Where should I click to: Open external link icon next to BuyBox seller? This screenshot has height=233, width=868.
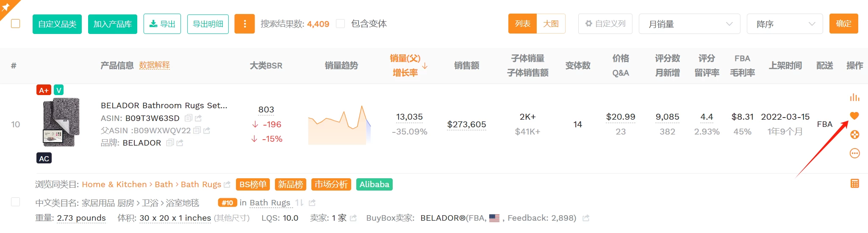(586, 218)
